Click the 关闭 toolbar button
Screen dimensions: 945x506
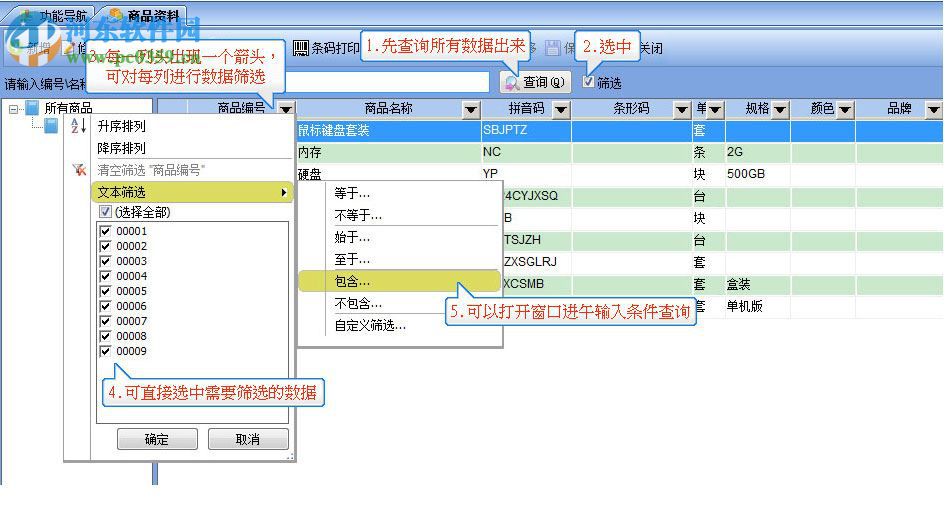coord(651,48)
